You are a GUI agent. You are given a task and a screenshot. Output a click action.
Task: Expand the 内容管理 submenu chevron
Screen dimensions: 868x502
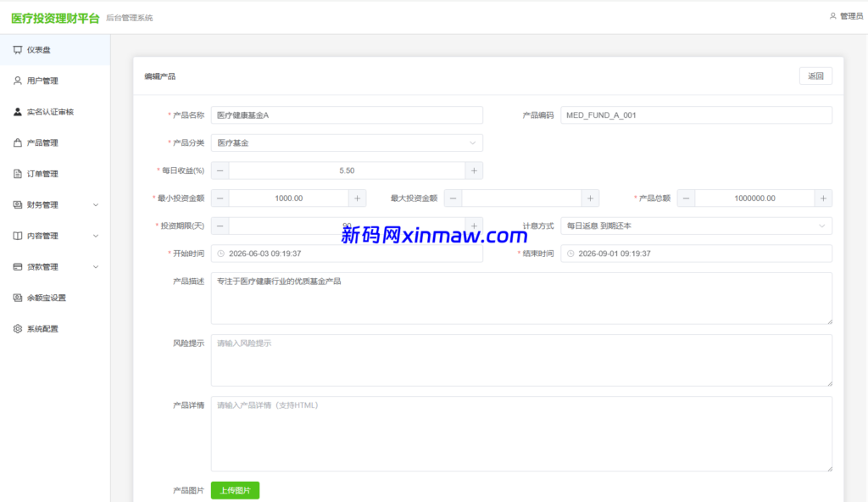point(96,236)
